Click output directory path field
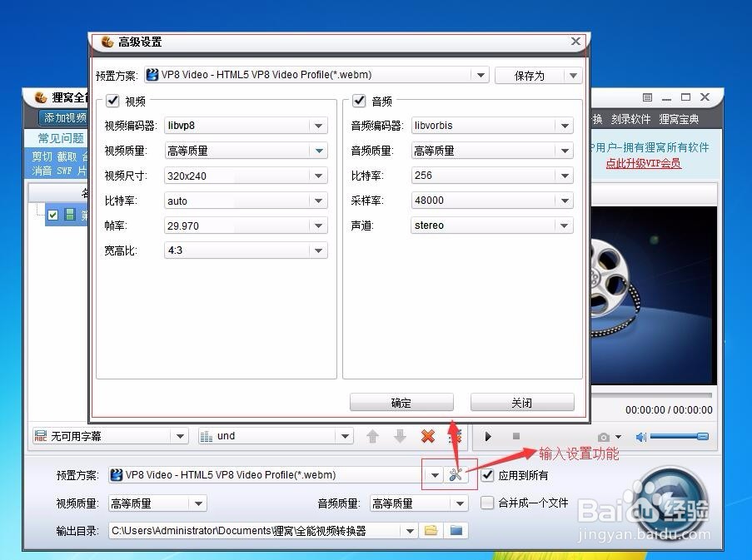 coord(254,531)
